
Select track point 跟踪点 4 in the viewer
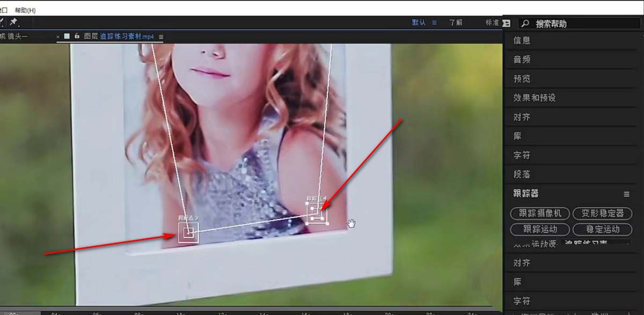point(317,213)
